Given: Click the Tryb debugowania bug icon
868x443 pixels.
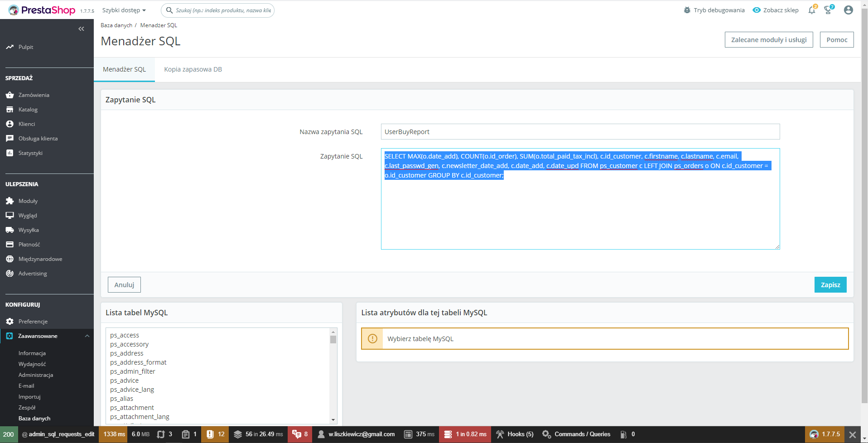Looking at the screenshot, I should point(687,10).
